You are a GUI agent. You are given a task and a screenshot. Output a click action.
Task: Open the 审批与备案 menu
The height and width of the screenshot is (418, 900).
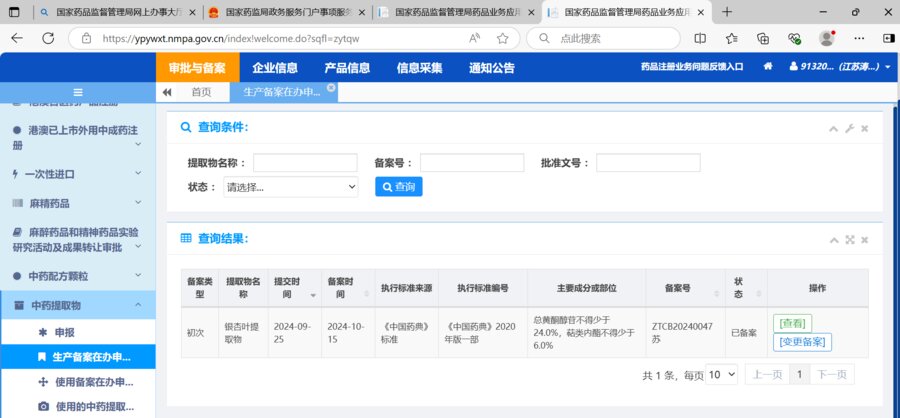point(197,67)
